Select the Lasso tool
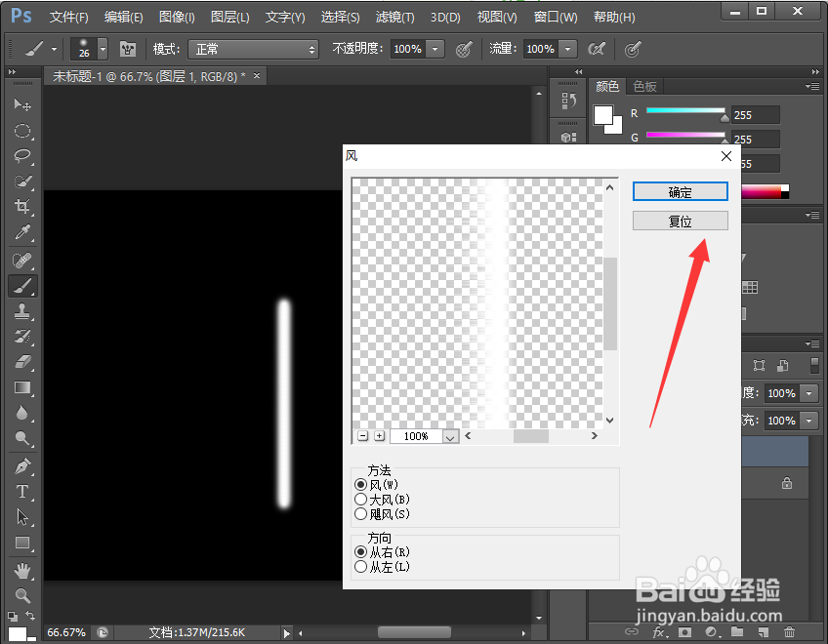Image resolution: width=828 pixels, height=644 pixels. 22,156
